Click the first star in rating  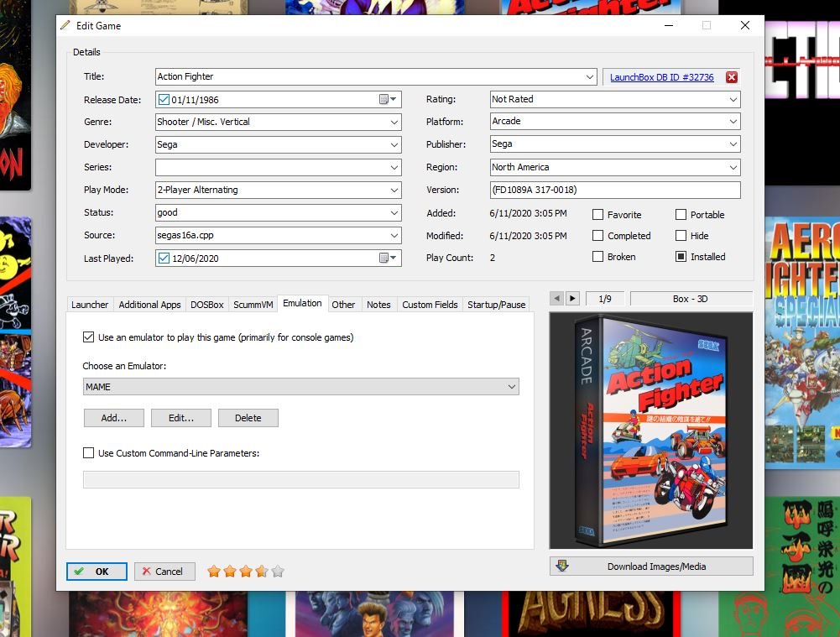(214, 572)
